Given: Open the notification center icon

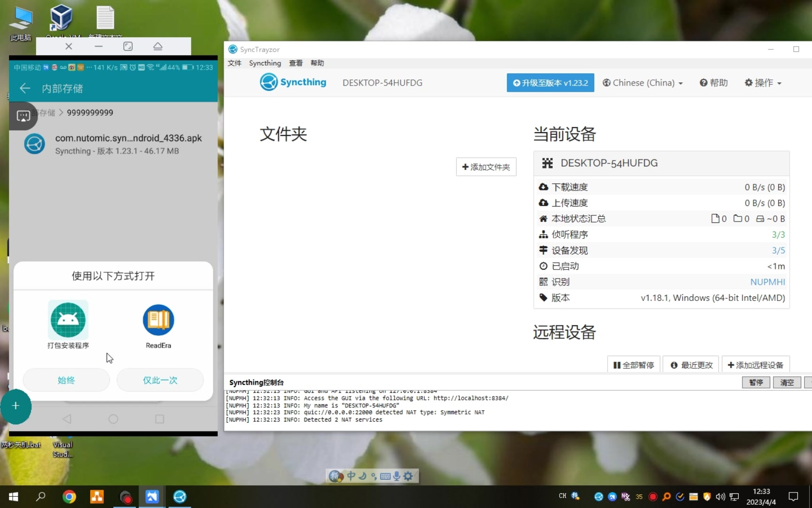Looking at the screenshot, I should click(x=794, y=497).
